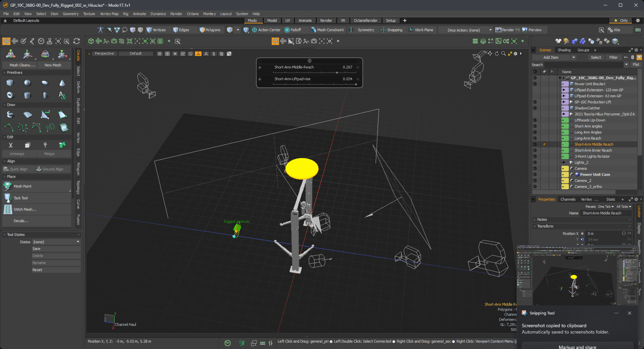Hide the Power Unit Bracket item

(535, 84)
